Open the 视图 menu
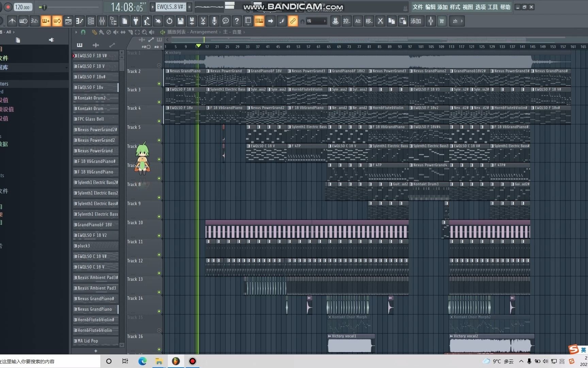The image size is (588, 368). (x=468, y=7)
